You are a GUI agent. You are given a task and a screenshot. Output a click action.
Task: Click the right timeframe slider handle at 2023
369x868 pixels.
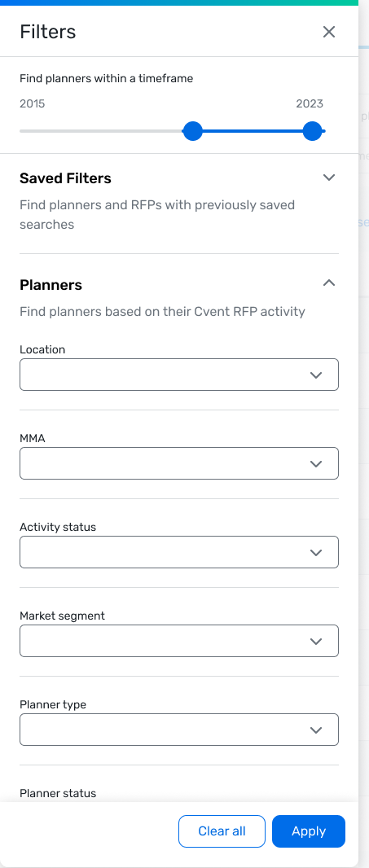[x=313, y=131]
